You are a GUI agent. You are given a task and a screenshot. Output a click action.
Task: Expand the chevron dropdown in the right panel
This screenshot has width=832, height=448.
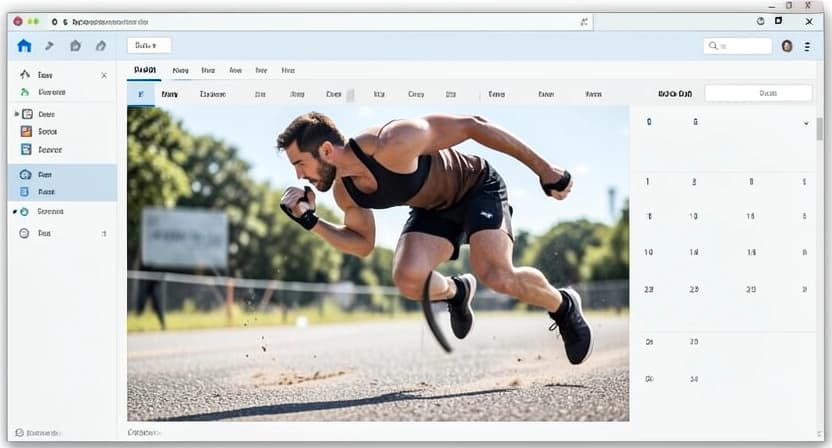pyautogui.click(x=805, y=123)
